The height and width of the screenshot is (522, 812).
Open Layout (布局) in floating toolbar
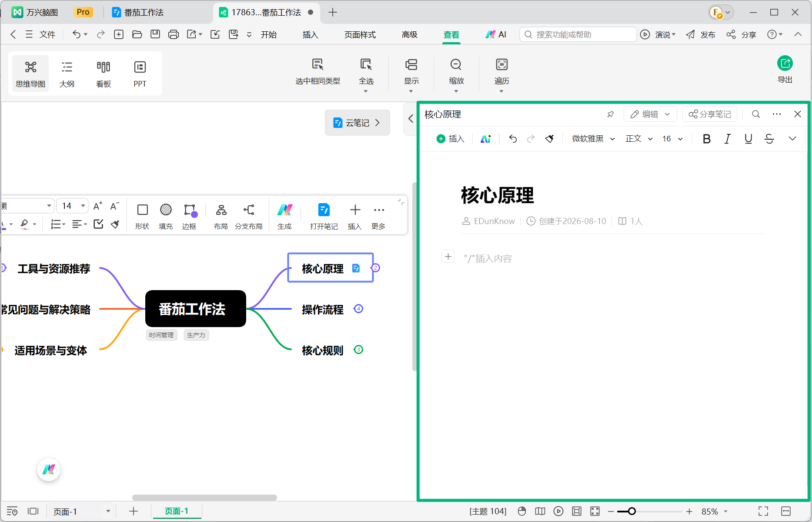coord(221,216)
